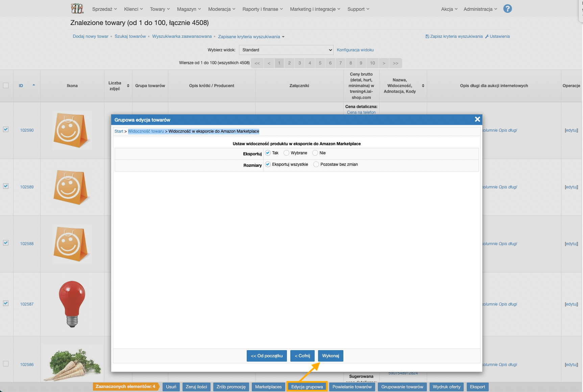The width and height of the screenshot is (583, 392).
Task: Expand the Sprzedaż menu
Action: click(x=104, y=9)
